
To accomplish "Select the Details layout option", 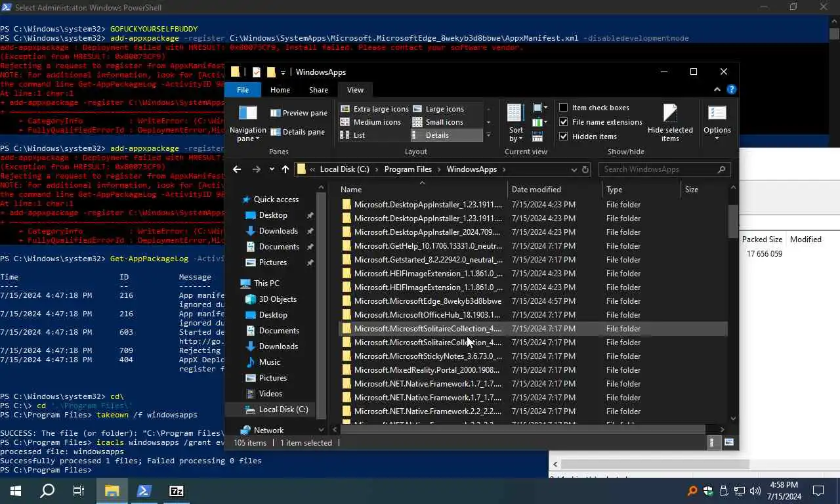I will point(446,135).
